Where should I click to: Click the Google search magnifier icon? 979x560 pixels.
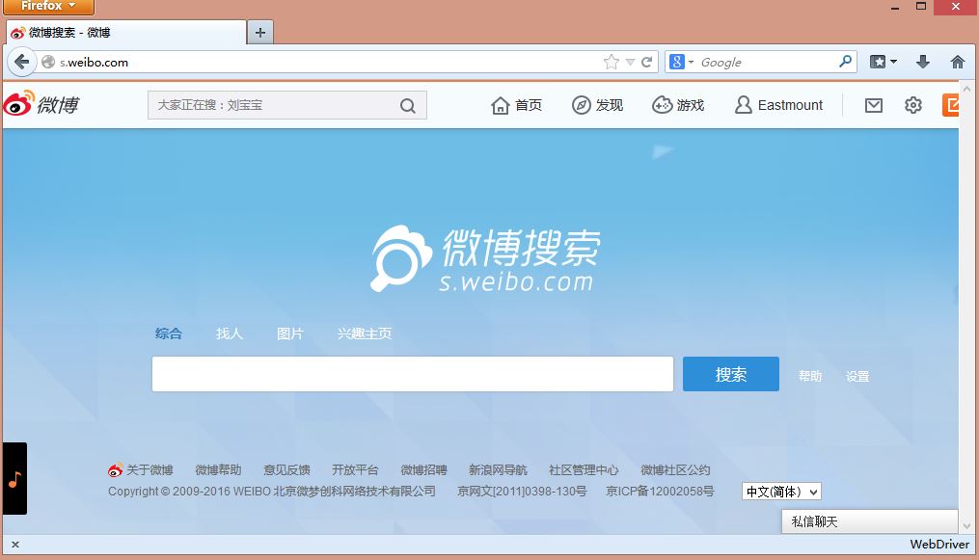click(845, 61)
